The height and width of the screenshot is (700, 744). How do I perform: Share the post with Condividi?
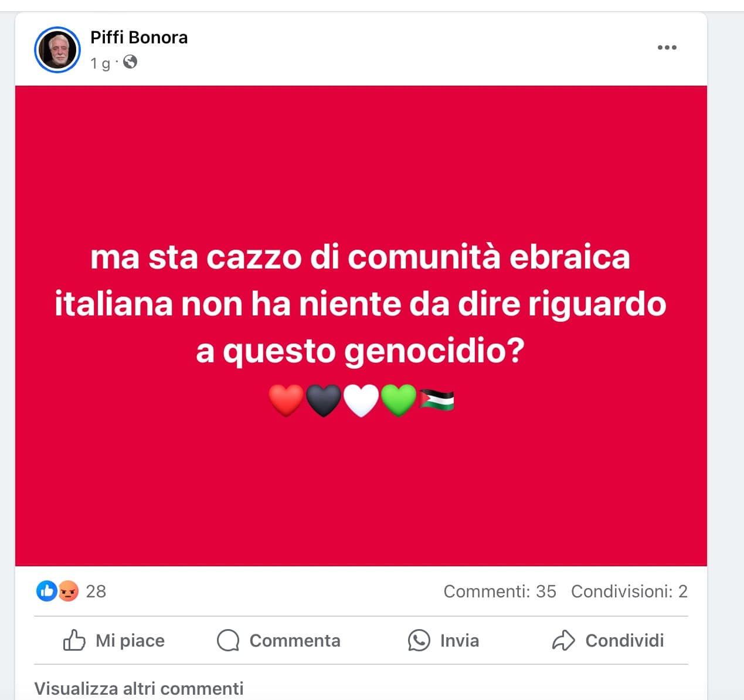tap(608, 640)
